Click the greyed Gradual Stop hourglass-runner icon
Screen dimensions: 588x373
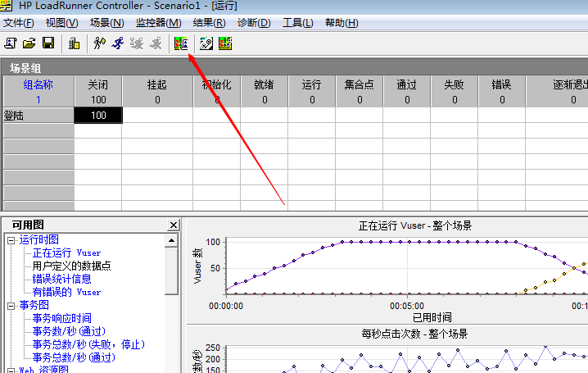(137, 43)
